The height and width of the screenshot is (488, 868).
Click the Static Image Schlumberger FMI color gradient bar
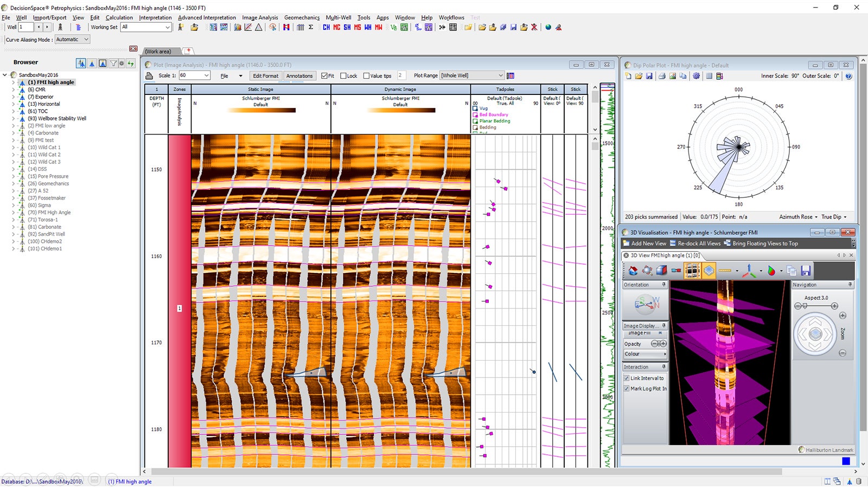coord(261,110)
